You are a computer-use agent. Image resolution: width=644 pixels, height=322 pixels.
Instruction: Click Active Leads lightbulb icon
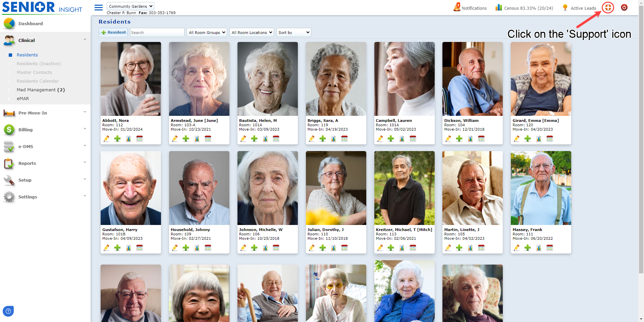pyautogui.click(x=565, y=7)
